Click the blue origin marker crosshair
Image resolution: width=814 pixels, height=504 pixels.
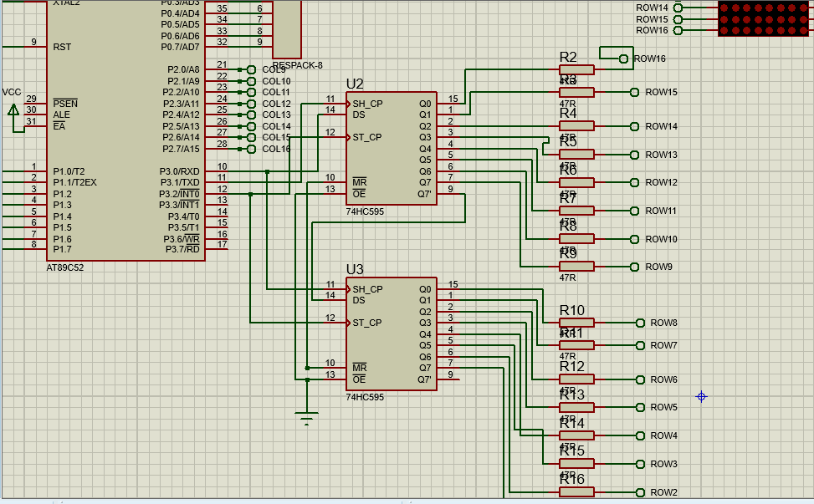pyautogui.click(x=701, y=396)
